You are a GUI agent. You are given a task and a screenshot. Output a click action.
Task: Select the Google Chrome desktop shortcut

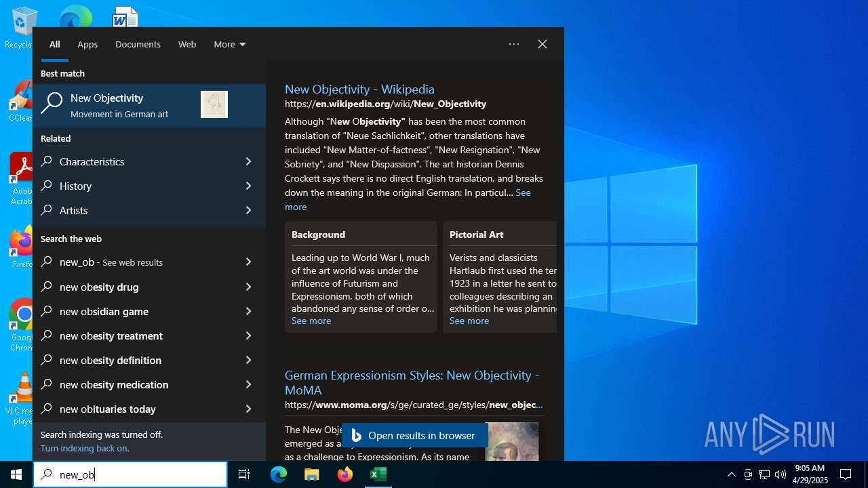pos(22,325)
